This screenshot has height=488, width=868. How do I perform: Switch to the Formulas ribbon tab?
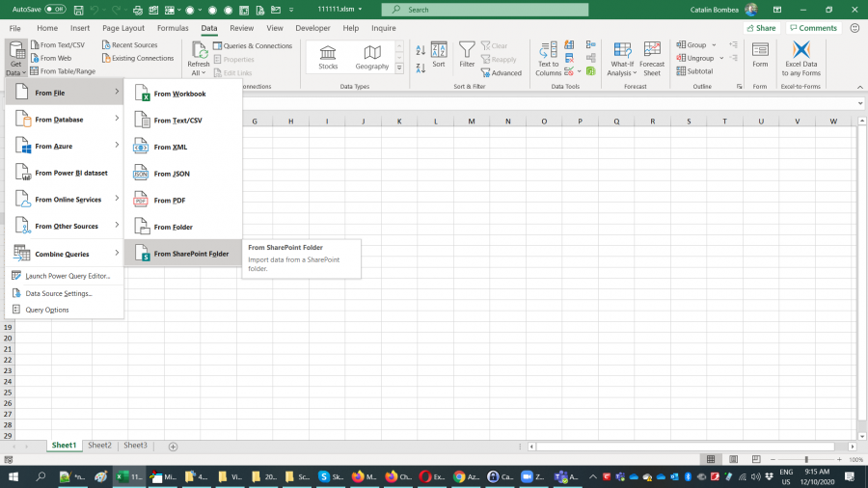pos(173,28)
